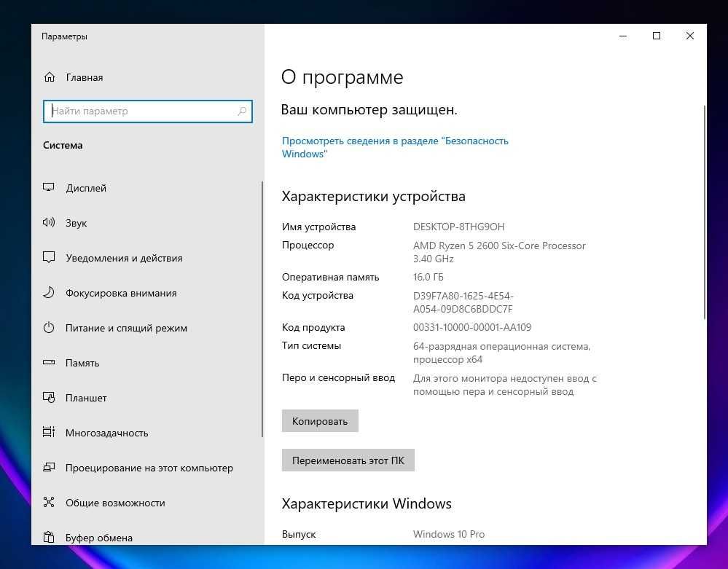The height and width of the screenshot is (569, 728).
Task: Click the Характеристики устройства heading
Action: click(373, 196)
